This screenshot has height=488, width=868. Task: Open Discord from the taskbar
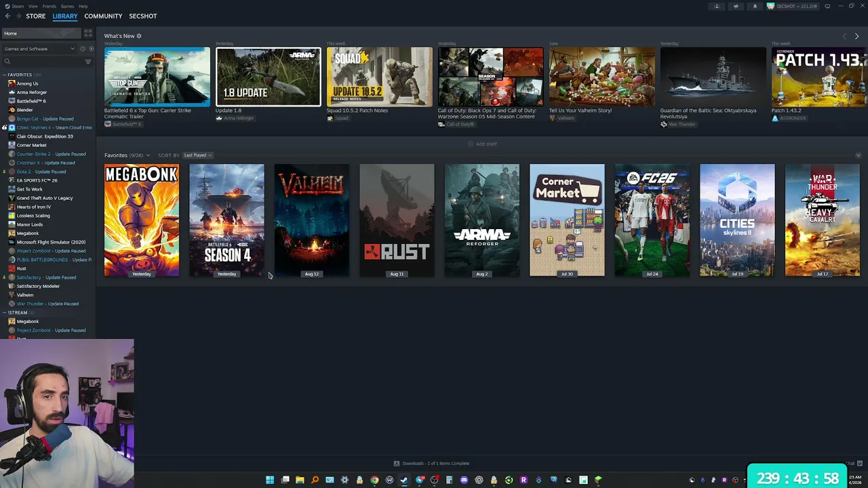coord(464,480)
